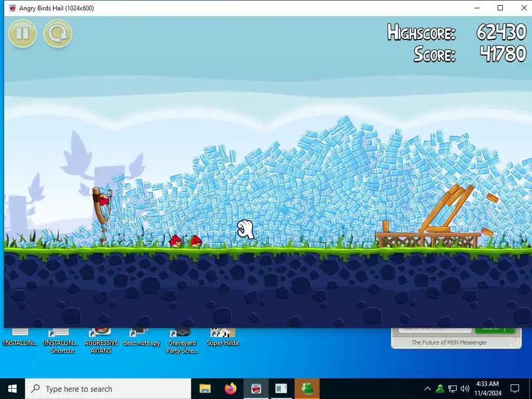The width and height of the screenshot is (532, 399).
Task: Click the green Messenger tray icon
Action: (440, 389)
